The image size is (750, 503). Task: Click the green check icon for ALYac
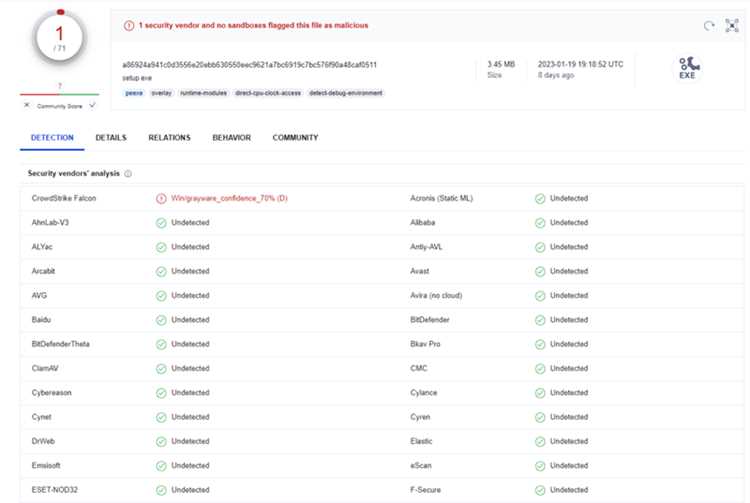(161, 247)
